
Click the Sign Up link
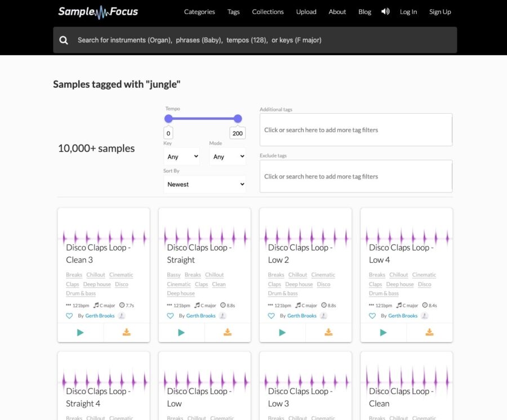point(440,12)
